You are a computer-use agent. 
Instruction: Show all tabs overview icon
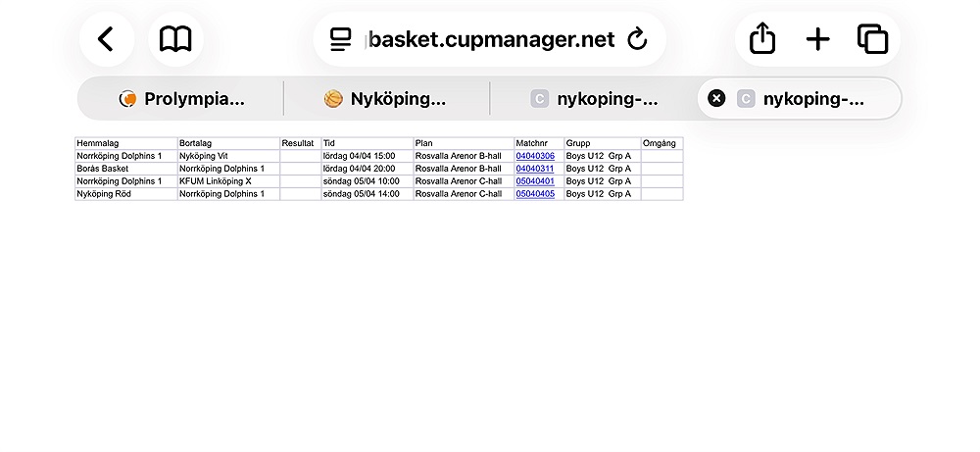(x=872, y=39)
